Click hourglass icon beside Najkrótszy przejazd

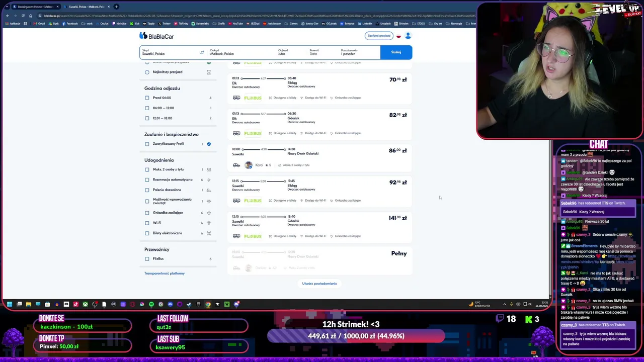209,72
